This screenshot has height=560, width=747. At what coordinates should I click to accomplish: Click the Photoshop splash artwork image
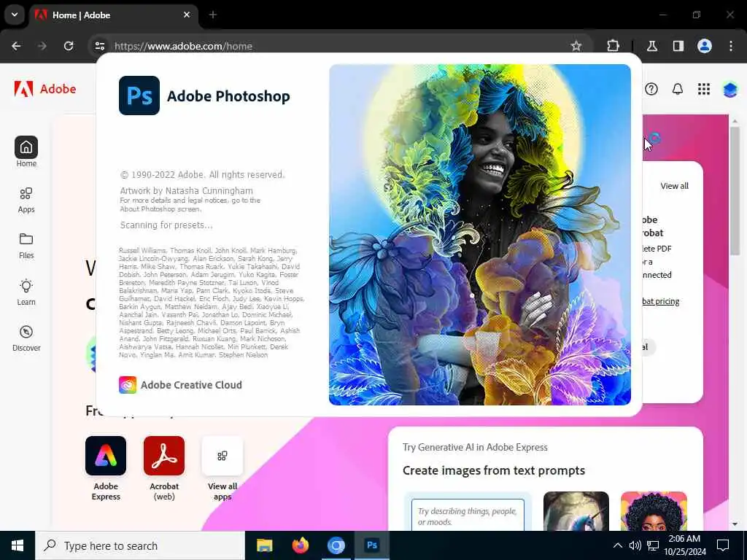pos(480,234)
